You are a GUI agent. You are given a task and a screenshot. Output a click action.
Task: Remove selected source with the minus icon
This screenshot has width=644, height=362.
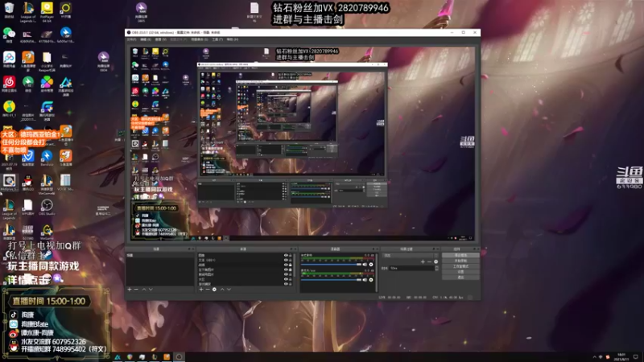point(208,290)
